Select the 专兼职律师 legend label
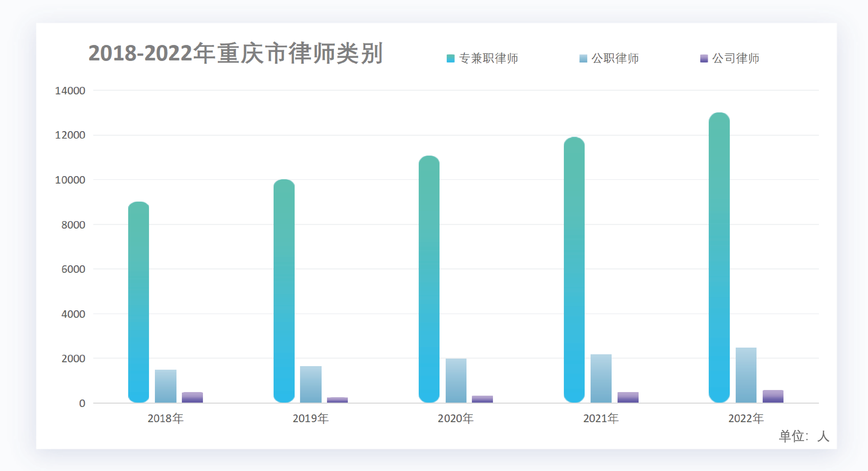The width and height of the screenshot is (868, 471). pos(488,59)
